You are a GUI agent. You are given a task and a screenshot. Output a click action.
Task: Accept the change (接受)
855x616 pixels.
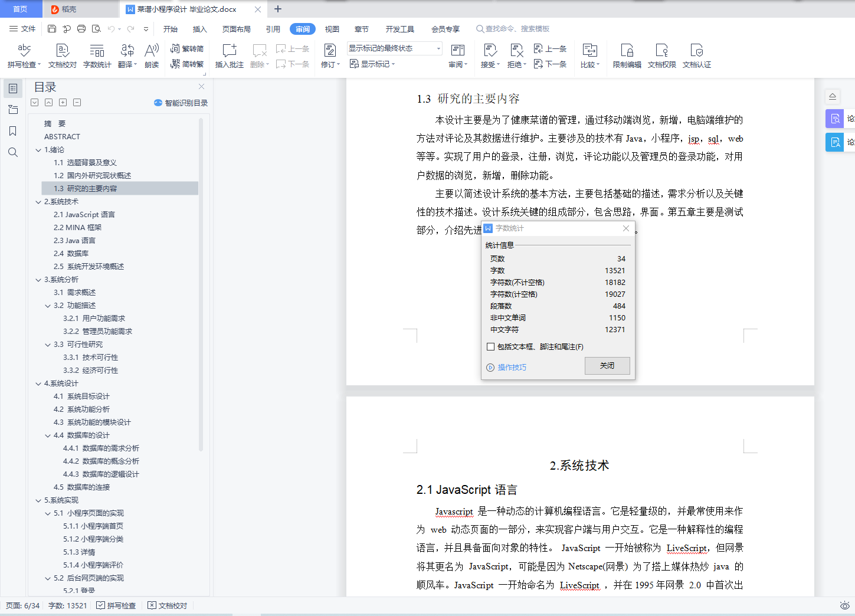point(490,56)
